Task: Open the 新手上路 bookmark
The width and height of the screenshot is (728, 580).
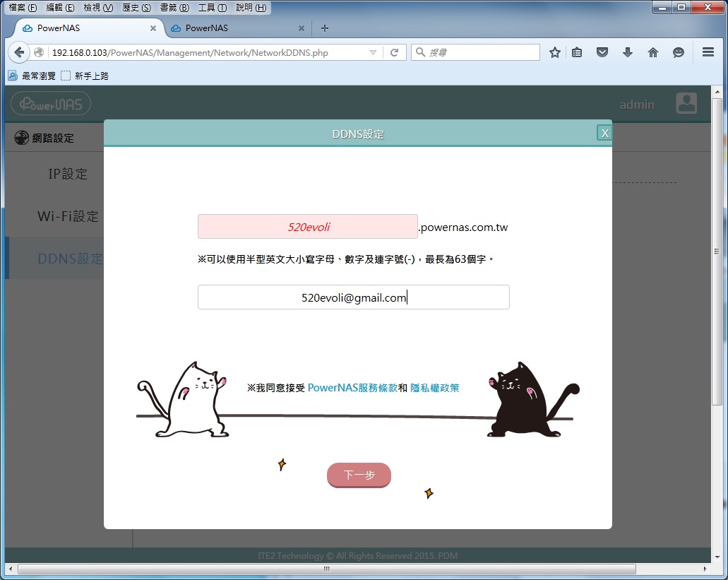Action: (85, 76)
